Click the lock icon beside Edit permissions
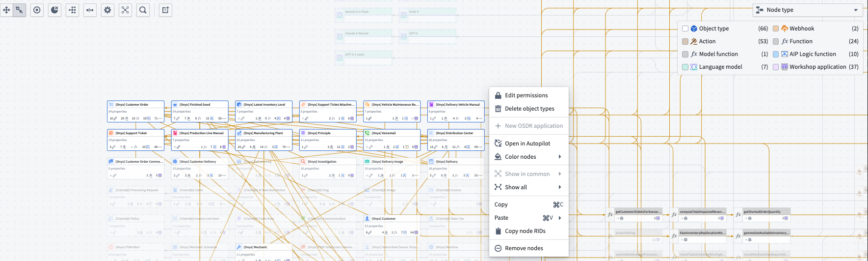This screenshot has height=261, width=868. coord(498,95)
